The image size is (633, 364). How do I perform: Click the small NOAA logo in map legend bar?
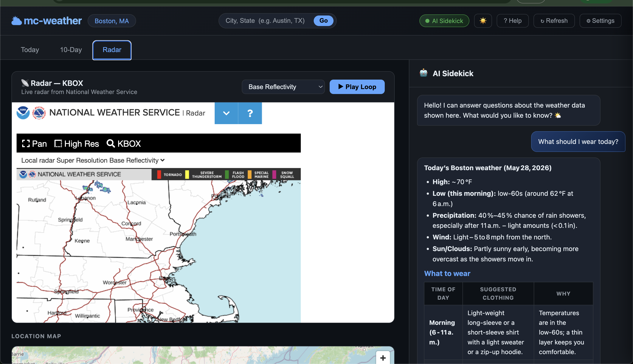coord(23,174)
